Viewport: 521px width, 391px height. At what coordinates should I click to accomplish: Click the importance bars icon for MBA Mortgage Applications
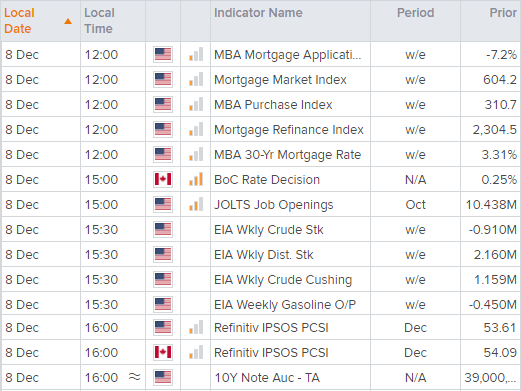point(196,54)
